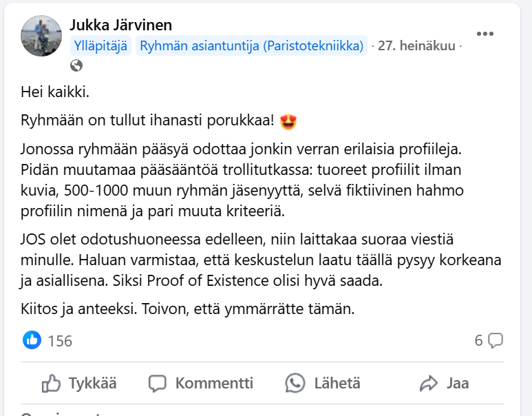This screenshot has height=416, width=532.
Task: Click the 'Ryhmään on tullut ihanasti porukkaa!' line
Action: 148,121
